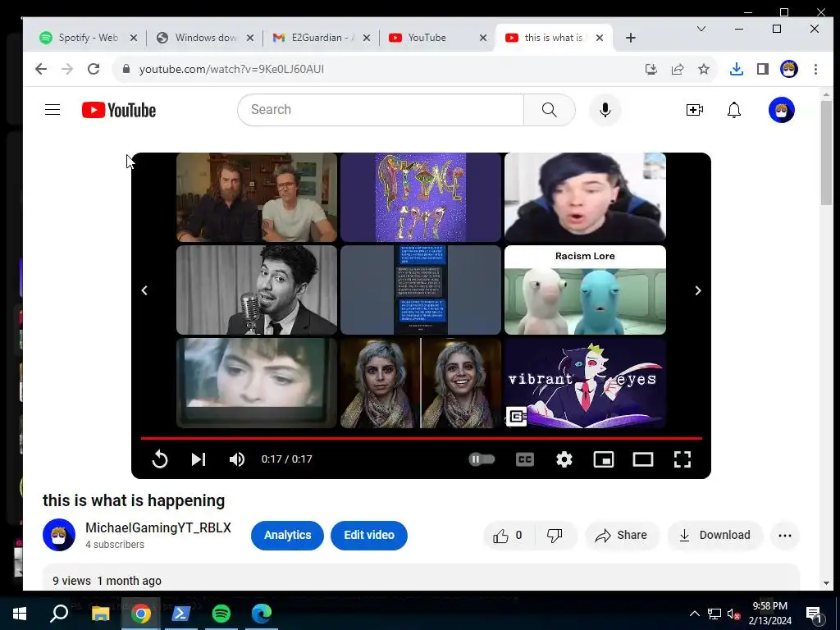This screenshot has width=840, height=630.
Task: Click the channel avatar beside the title
Action: coord(59,535)
